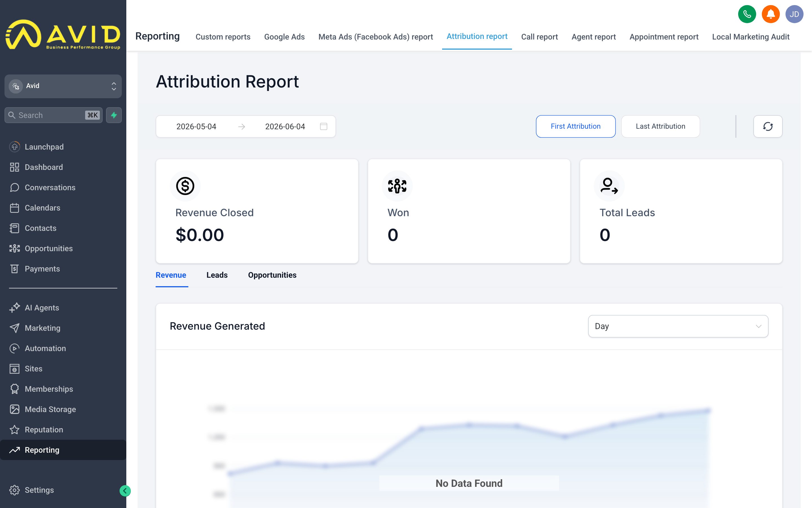This screenshot has height=508, width=812.
Task: Select First Attribution mode
Action: click(x=575, y=126)
